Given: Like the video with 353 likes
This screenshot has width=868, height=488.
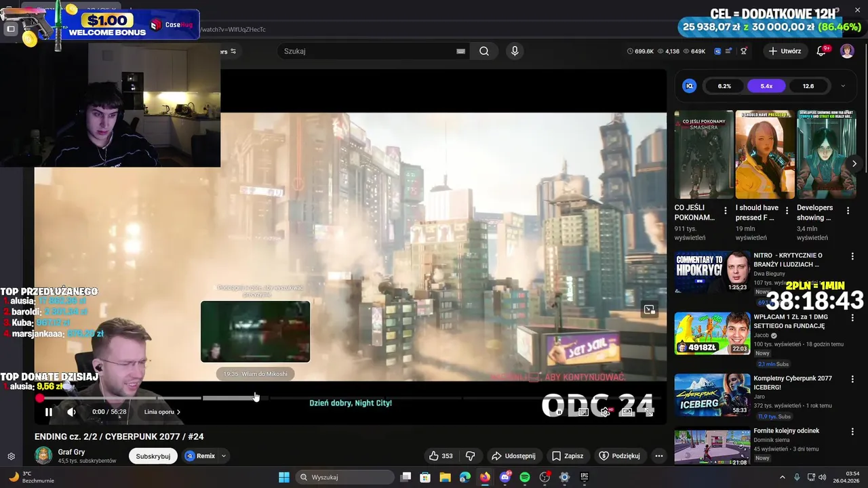Looking at the screenshot, I should tap(440, 456).
